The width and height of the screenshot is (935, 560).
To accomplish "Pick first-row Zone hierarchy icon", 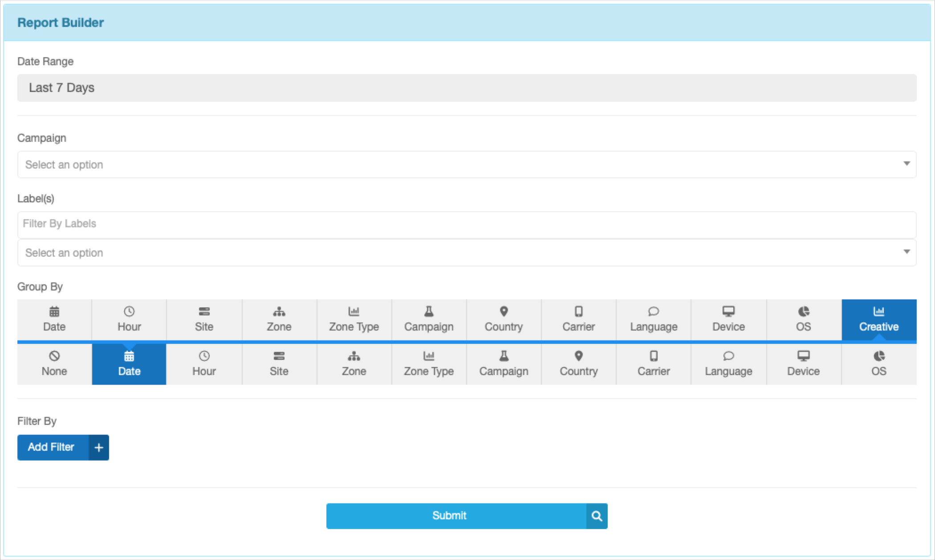I will 279,311.
